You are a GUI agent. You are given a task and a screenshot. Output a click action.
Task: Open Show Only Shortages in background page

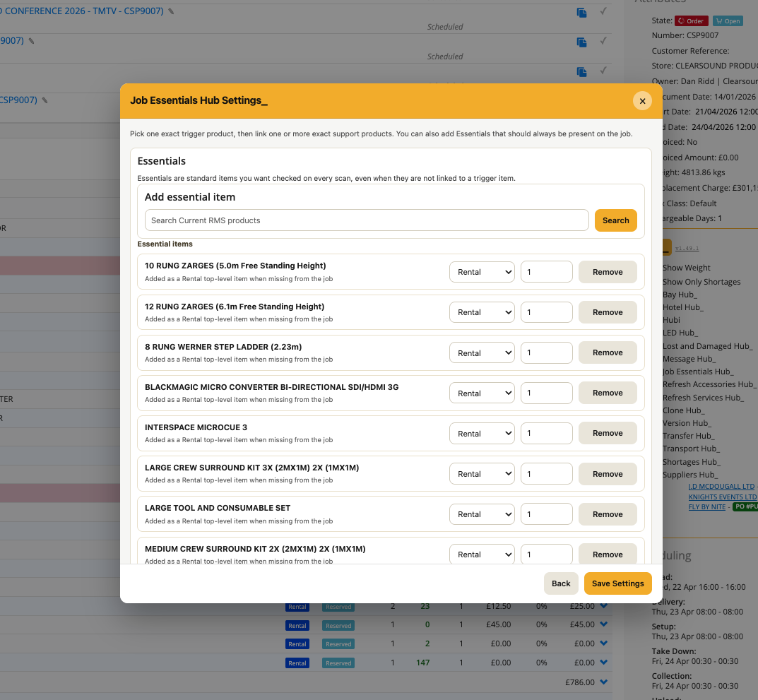point(701,282)
